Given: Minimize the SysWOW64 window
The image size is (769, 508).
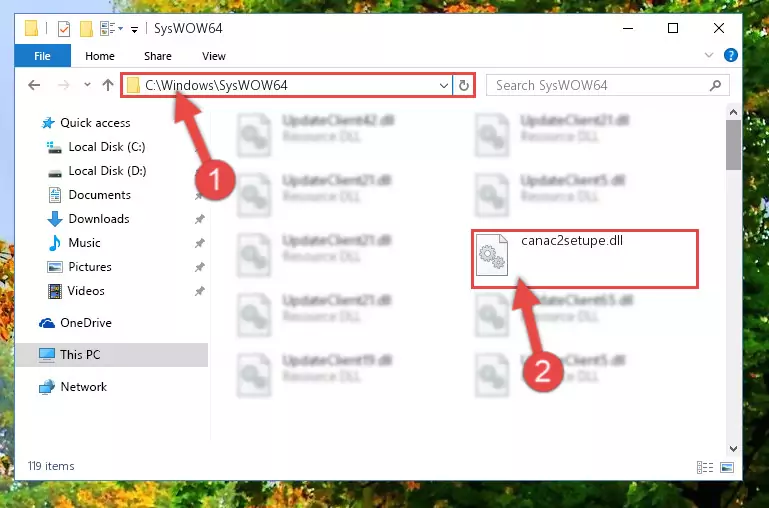Looking at the screenshot, I should [628, 28].
